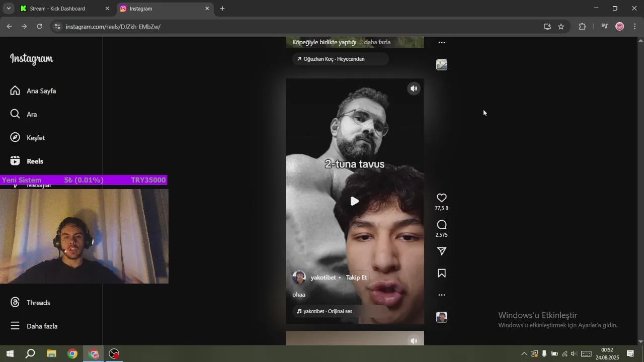
Task: Open the media control icon
Action: pos(605,27)
